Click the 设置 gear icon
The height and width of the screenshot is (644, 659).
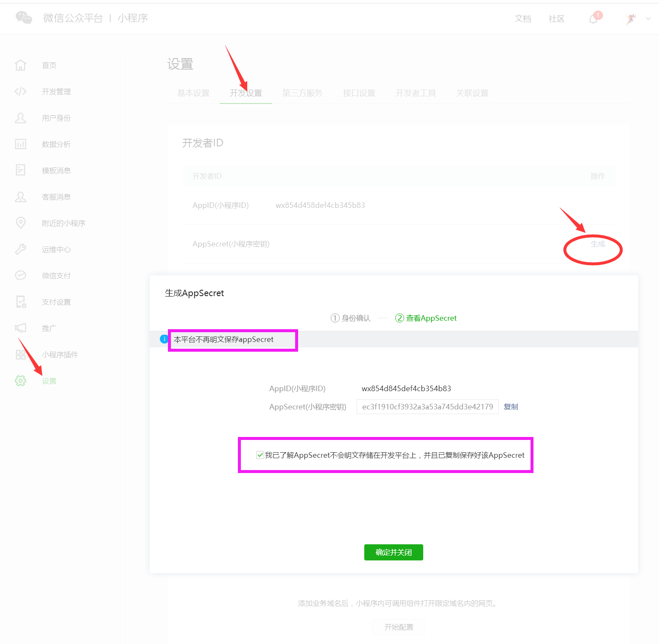pos(20,381)
